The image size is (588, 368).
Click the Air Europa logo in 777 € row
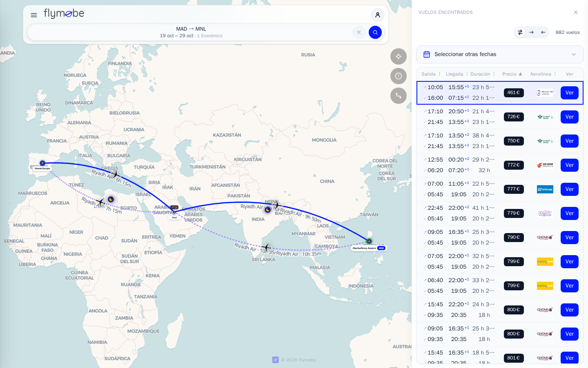(x=545, y=189)
